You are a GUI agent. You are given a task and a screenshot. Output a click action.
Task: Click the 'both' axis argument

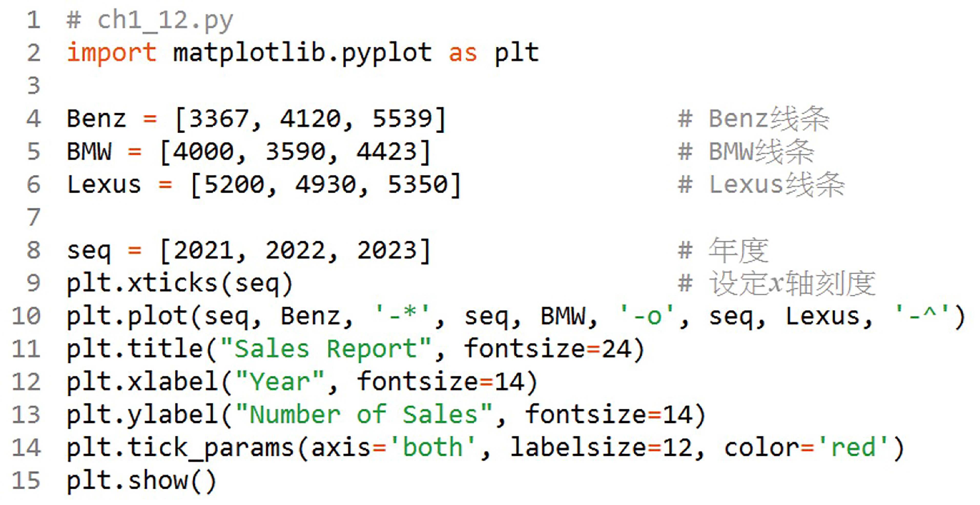pyautogui.click(x=432, y=448)
